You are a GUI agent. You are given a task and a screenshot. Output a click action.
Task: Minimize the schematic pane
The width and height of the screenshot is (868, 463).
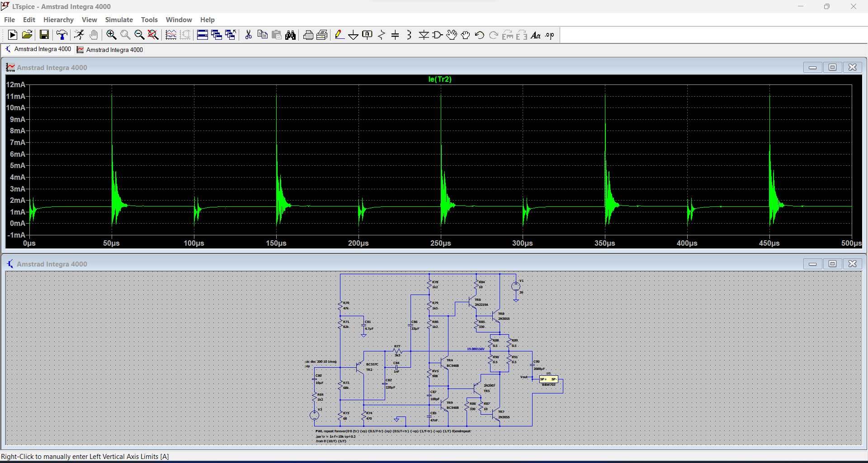click(812, 264)
